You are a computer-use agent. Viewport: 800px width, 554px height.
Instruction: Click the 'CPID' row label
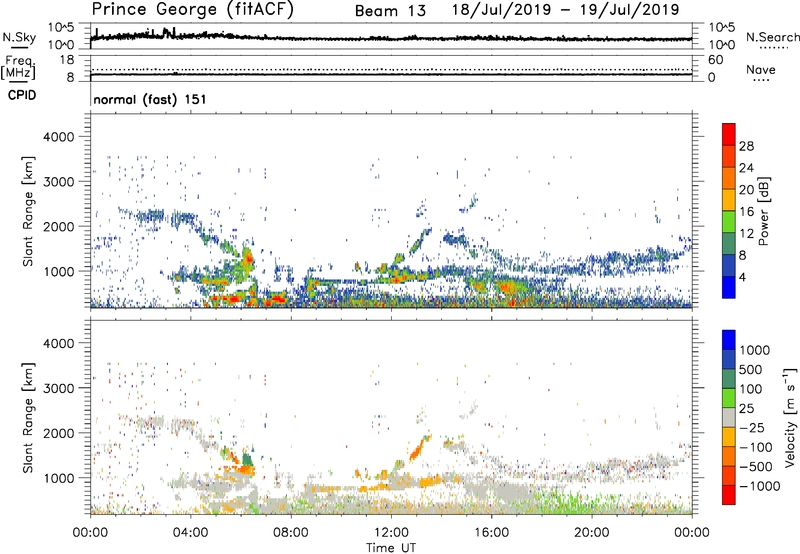pyautogui.click(x=22, y=95)
